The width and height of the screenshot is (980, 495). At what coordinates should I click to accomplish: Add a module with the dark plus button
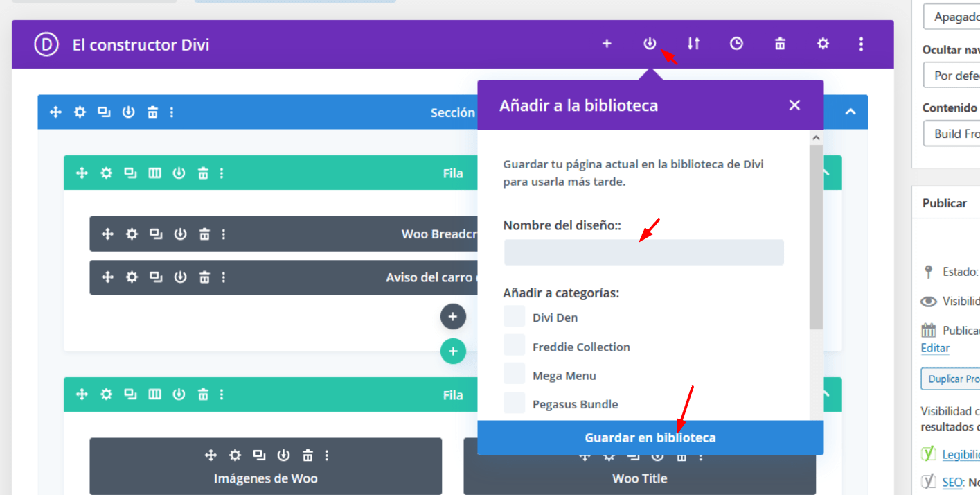coord(453,317)
